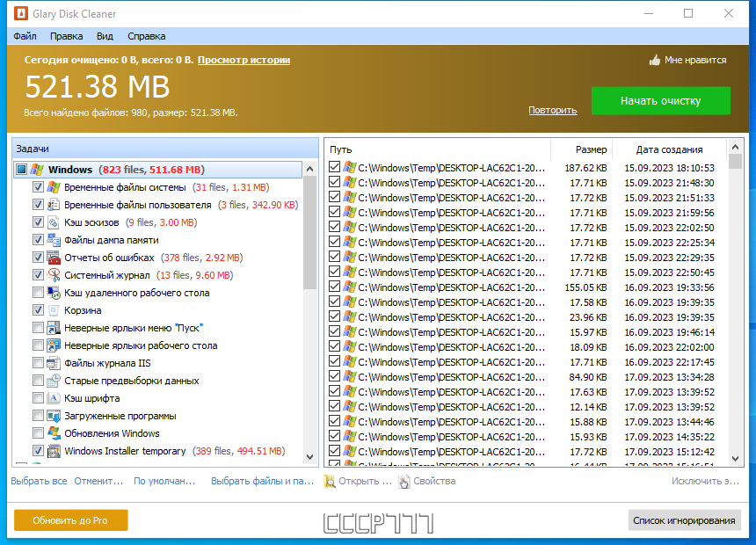Click Повторить link
Viewport: 756px width, 545px height.
[x=553, y=110]
